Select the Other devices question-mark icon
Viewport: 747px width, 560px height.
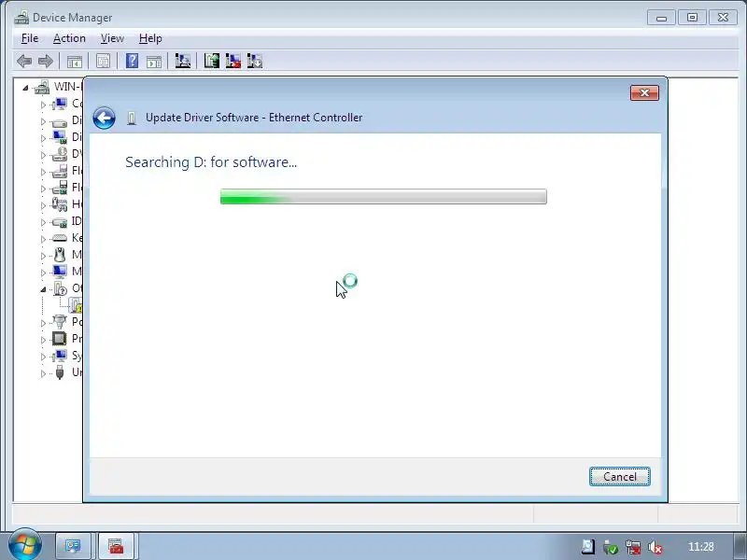[x=60, y=288]
